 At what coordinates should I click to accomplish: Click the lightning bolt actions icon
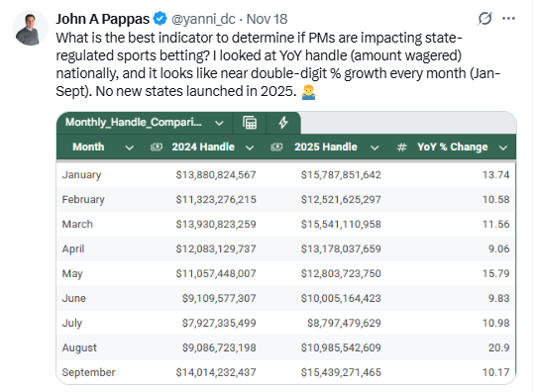click(282, 123)
